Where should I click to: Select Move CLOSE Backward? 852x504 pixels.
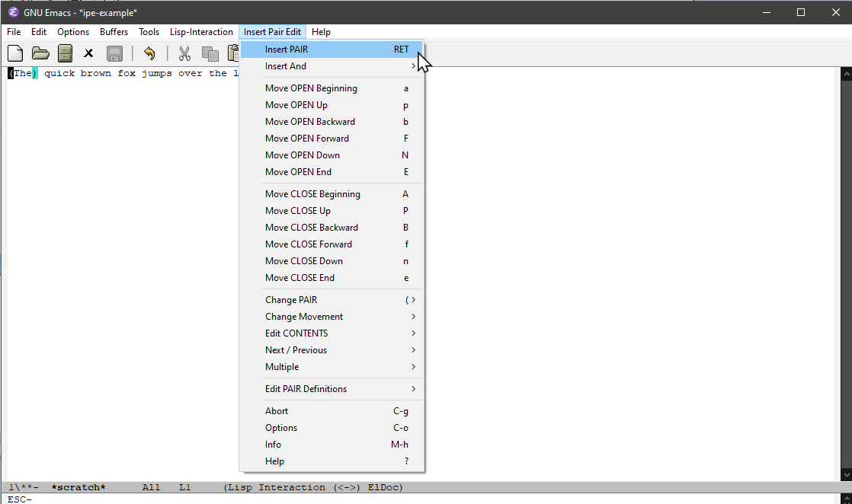(332, 228)
